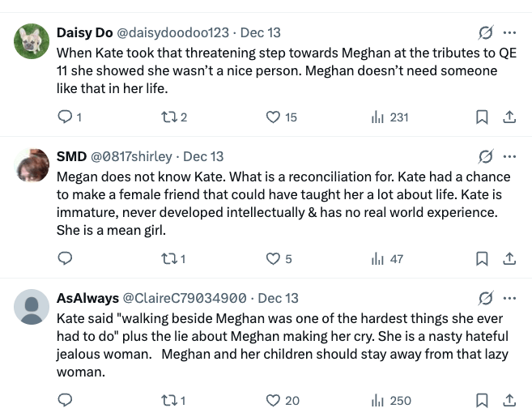532x417 pixels.
Task: Open SMD's profile via username
Action: pyautogui.click(x=71, y=156)
